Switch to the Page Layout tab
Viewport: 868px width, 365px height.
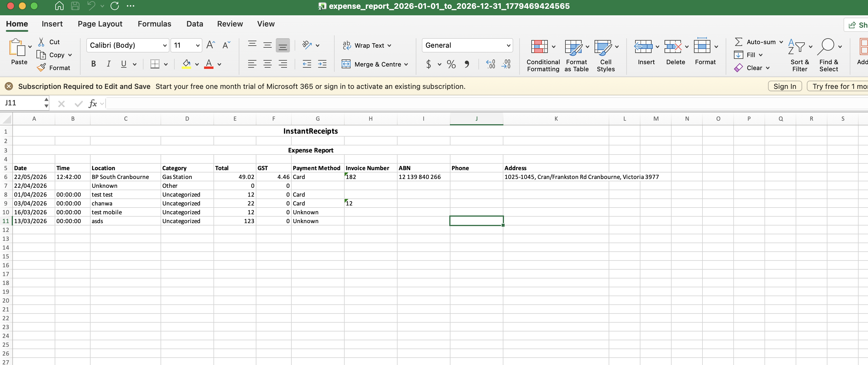pyautogui.click(x=100, y=24)
